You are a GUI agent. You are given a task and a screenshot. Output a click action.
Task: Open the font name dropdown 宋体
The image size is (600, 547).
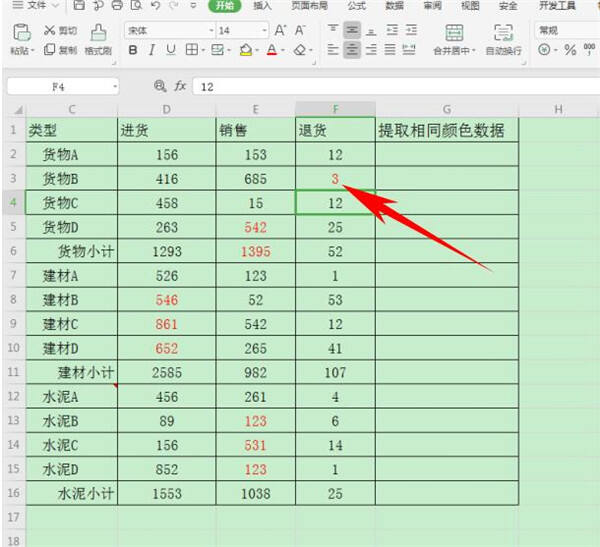(212, 30)
